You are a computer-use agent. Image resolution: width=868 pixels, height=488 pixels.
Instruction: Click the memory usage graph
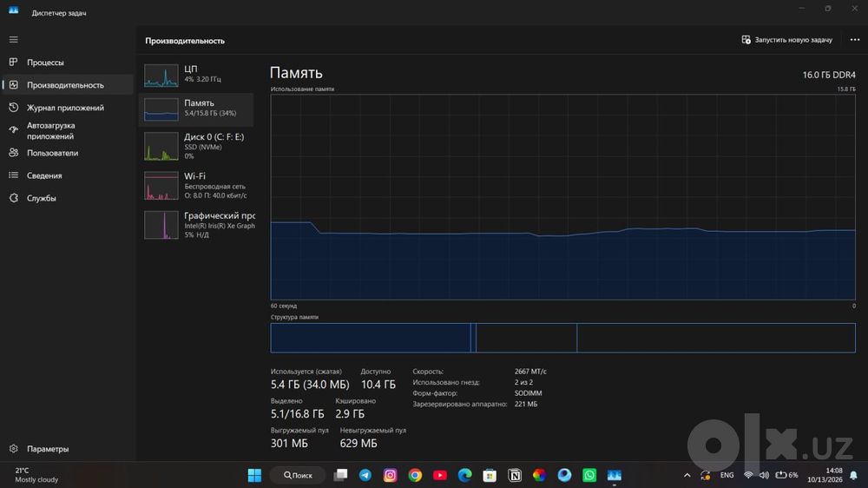tap(562, 196)
